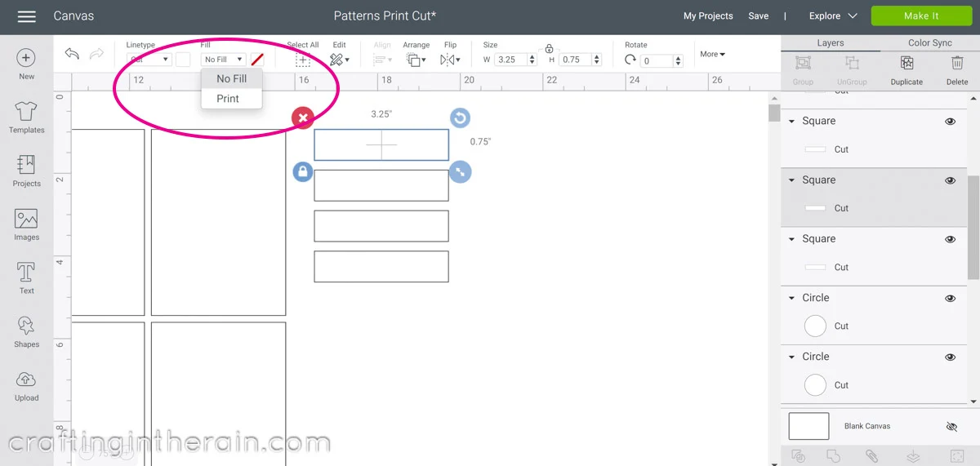The width and height of the screenshot is (980, 466).
Task: Click the Height input field
Action: 576,60
